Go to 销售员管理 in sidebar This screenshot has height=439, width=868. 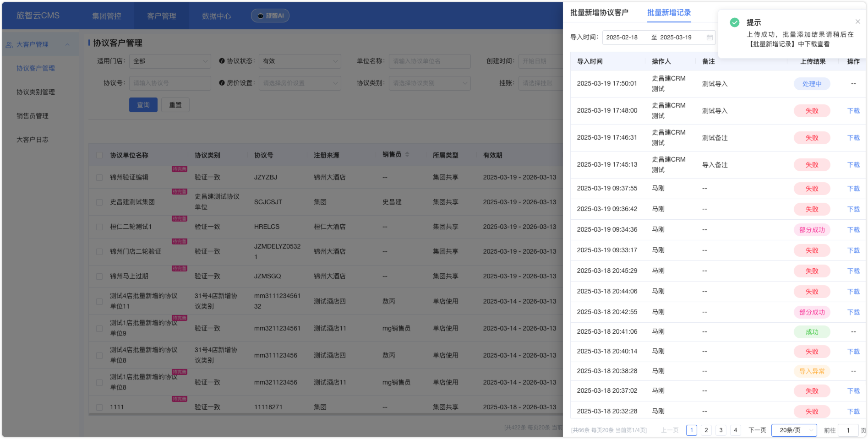tap(33, 116)
